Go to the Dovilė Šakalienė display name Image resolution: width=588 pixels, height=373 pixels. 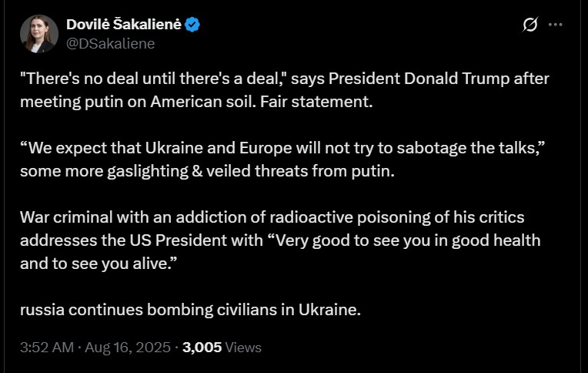(x=124, y=25)
